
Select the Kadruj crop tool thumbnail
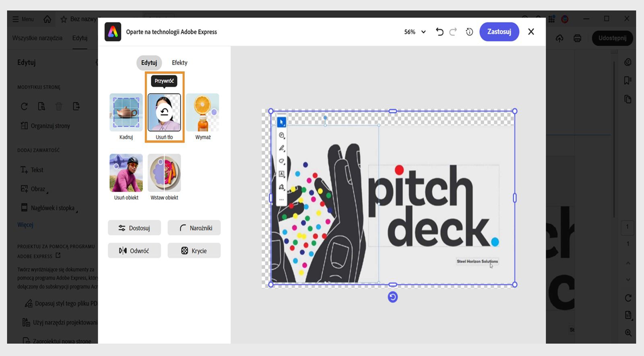coord(126,112)
